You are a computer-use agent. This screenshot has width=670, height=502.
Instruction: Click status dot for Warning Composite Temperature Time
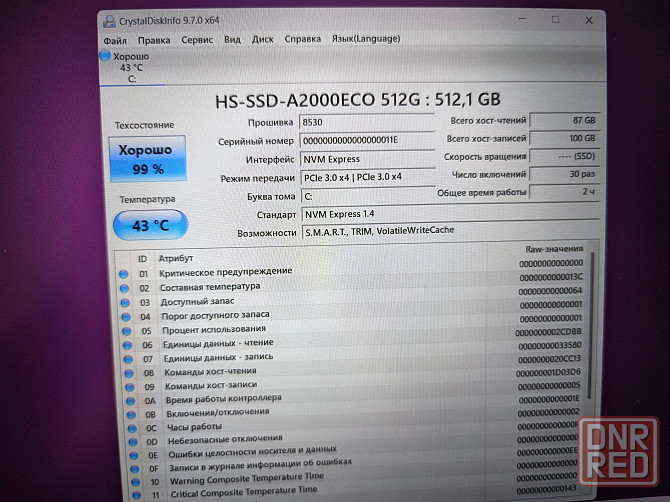tap(136, 482)
